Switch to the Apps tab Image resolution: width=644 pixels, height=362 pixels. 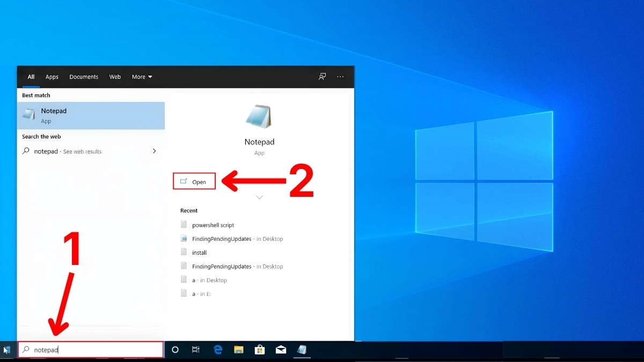(x=52, y=77)
